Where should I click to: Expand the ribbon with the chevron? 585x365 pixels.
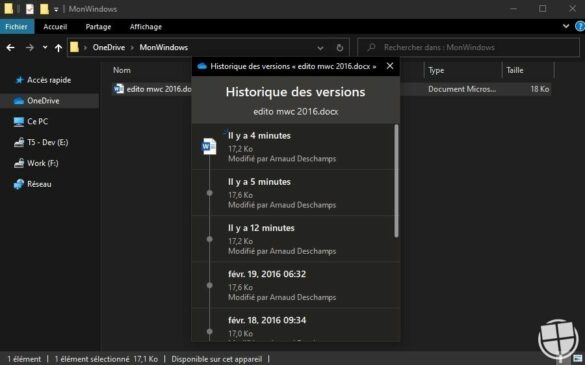[566, 26]
